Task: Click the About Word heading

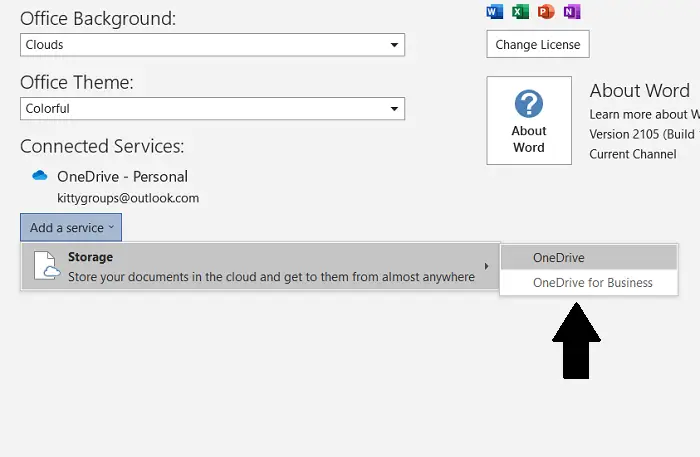Action: coord(640,91)
